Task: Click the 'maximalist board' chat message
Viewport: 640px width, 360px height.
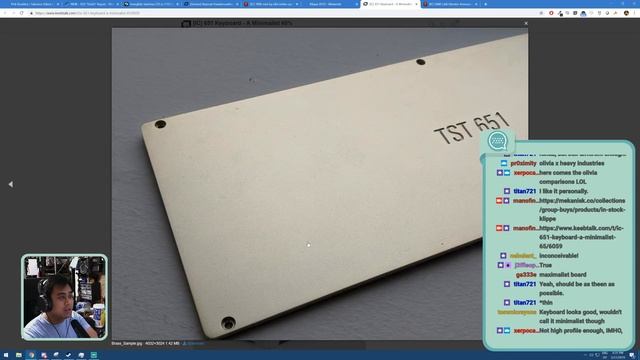Action: [562, 275]
